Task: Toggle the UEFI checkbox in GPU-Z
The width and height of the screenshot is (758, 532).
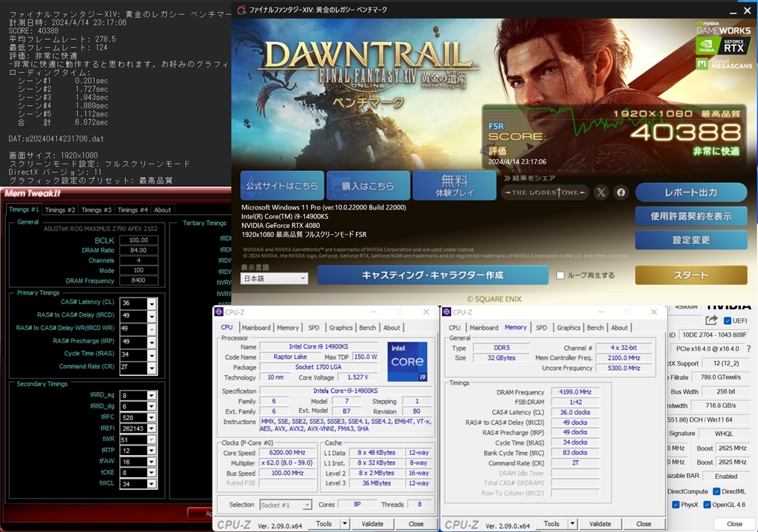Action: point(728,320)
